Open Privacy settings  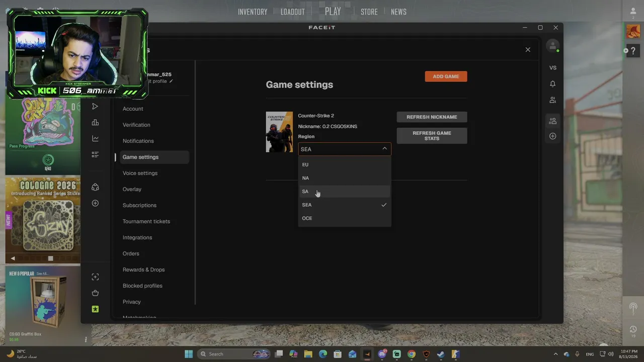(x=132, y=302)
